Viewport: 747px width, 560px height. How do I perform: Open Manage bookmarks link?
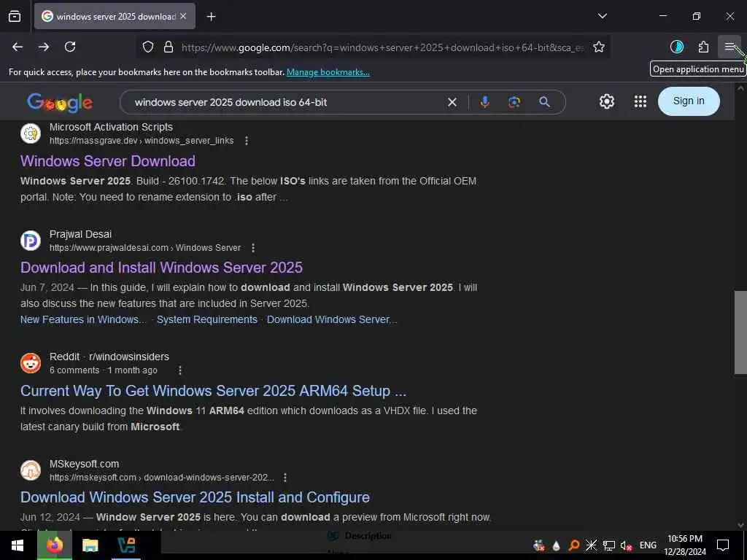point(328,72)
